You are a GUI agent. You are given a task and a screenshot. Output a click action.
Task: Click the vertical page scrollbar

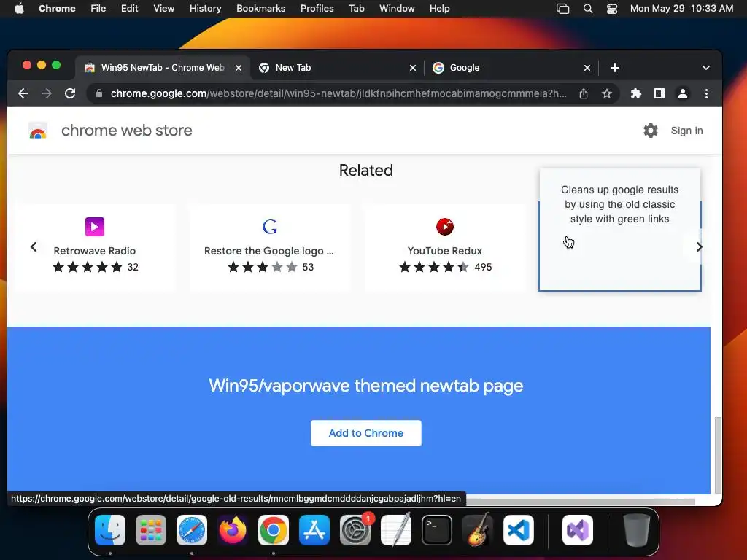[x=718, y=455]
